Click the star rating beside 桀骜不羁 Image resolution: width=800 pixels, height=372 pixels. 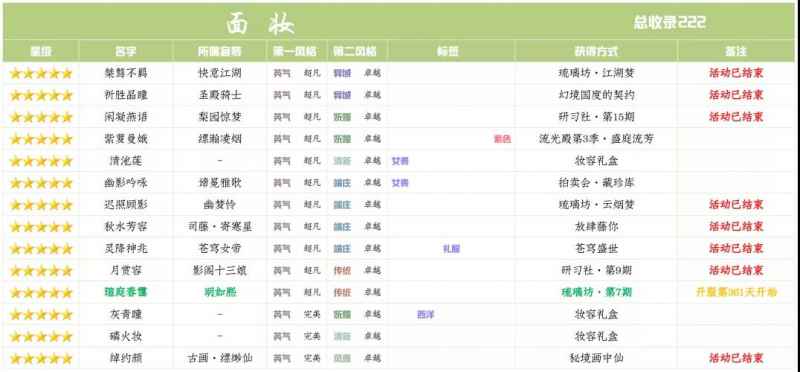(x=41, y=73)
